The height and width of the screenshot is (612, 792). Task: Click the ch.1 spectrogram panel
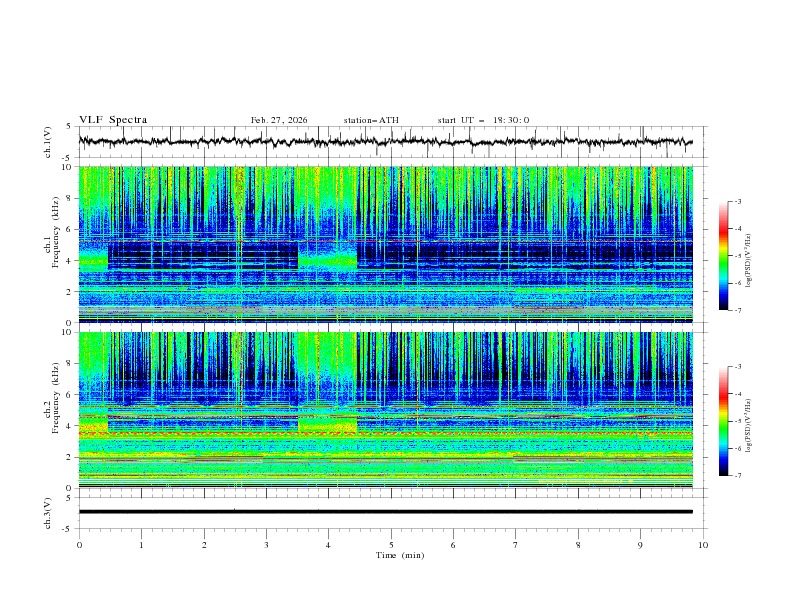point(385,244)
